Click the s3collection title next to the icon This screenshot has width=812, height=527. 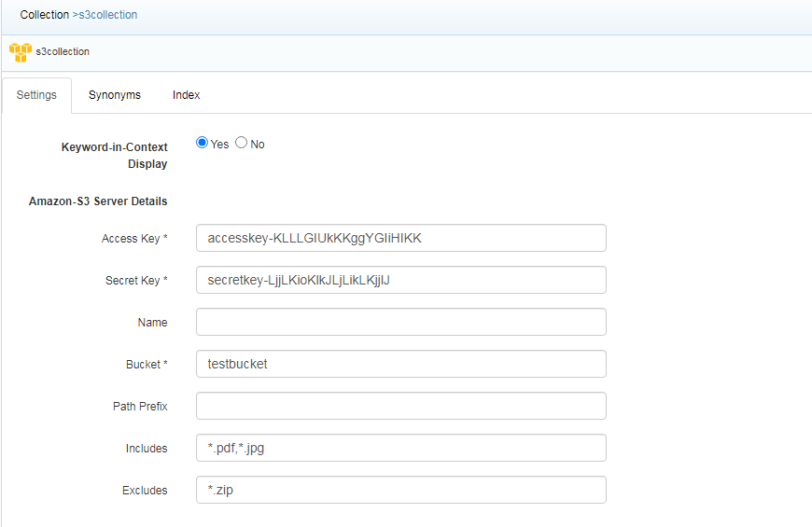click(63, 52)
